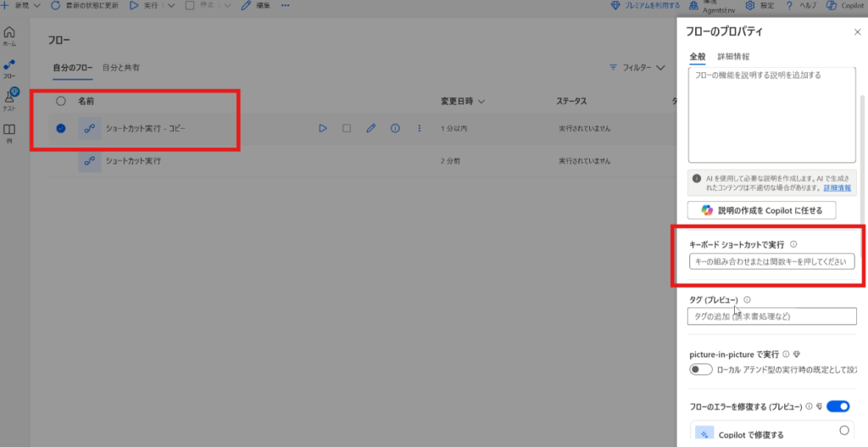868x447 pixels.
Task: Click info icon beside キーボード ショートカットで実行
Action: (x=793, y=244)
